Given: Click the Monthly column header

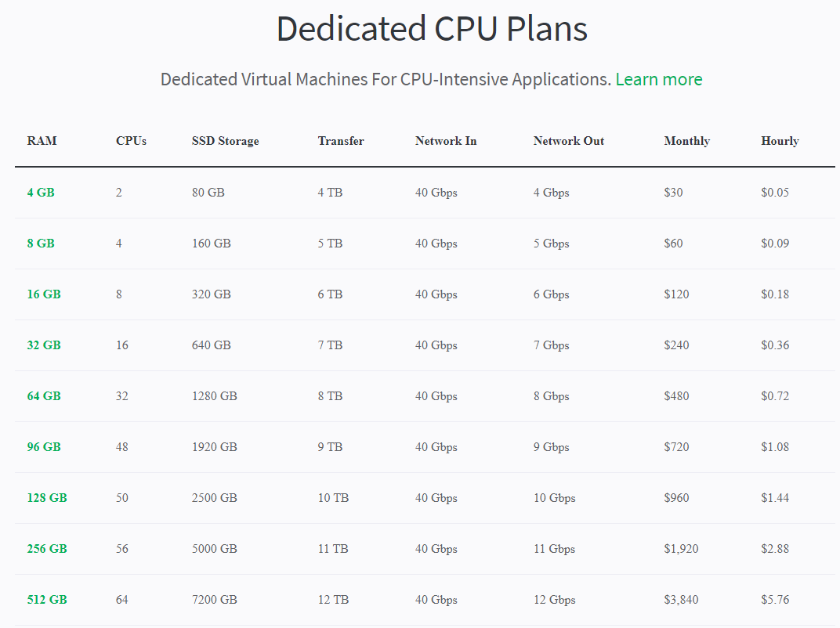Looking at the screenshot, I should click(686, 142).
